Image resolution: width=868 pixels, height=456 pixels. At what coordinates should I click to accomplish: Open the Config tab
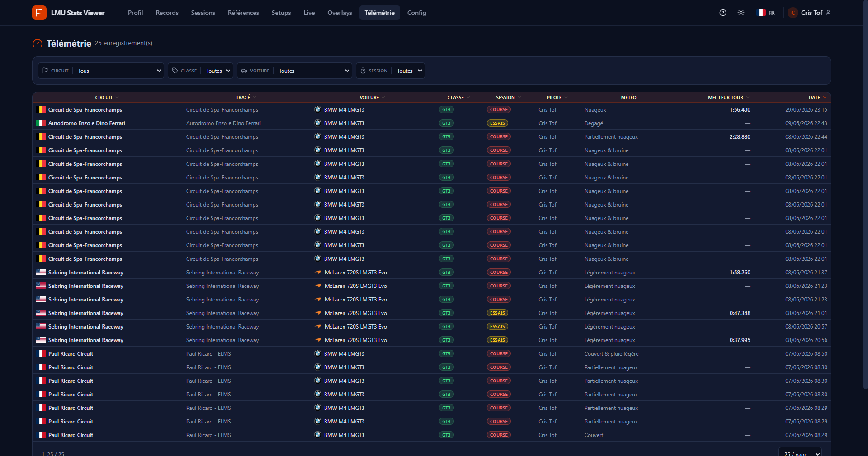pyautogui.click(x=417, y=13)
